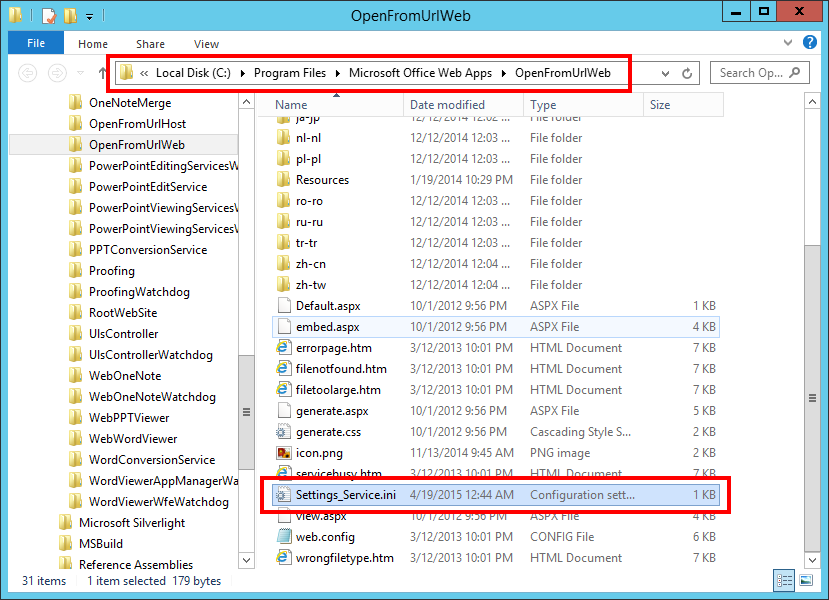Open the recent locations dropdown arrow

[80, 73]
